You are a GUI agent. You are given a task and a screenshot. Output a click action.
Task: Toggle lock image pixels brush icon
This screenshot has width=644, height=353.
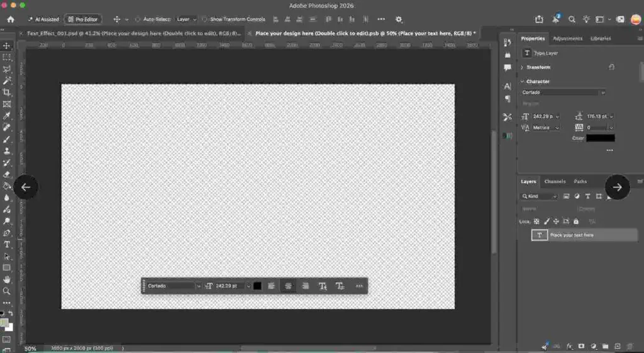coord(547,221)
